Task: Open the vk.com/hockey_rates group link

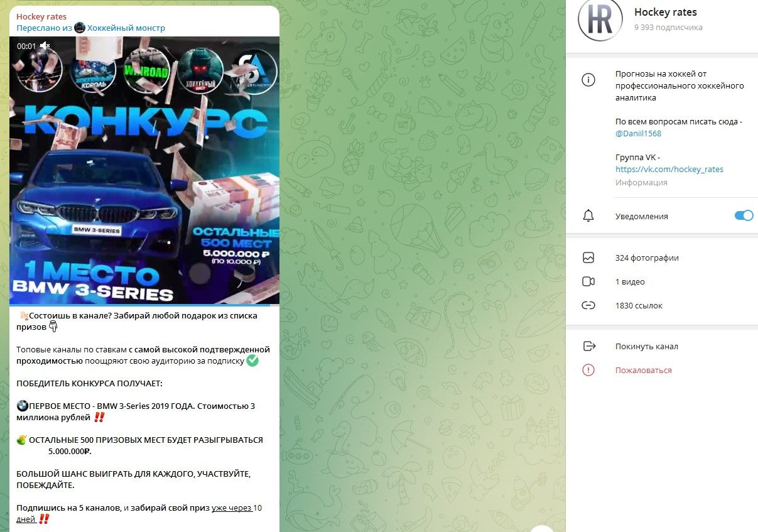Action: point(669,170)
